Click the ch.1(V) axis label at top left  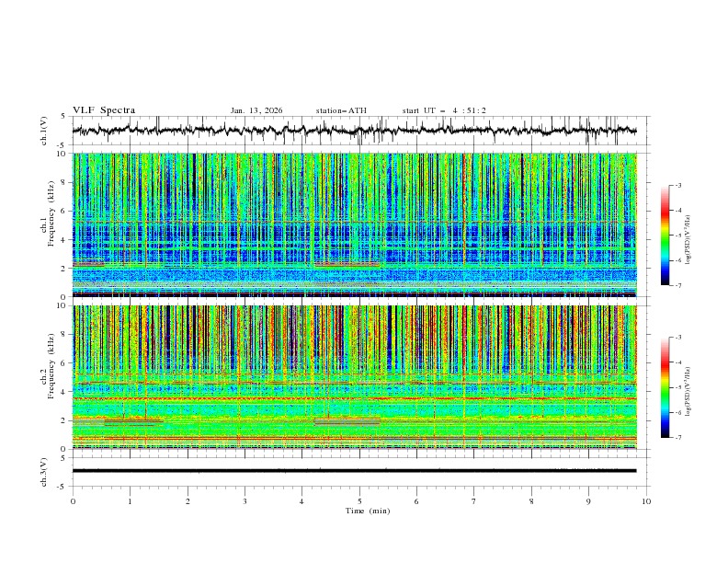pos(44,131)
